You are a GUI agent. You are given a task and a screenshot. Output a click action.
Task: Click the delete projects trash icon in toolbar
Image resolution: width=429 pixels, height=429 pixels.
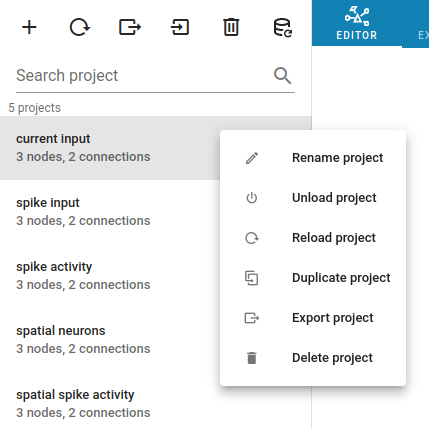[231, 27]
